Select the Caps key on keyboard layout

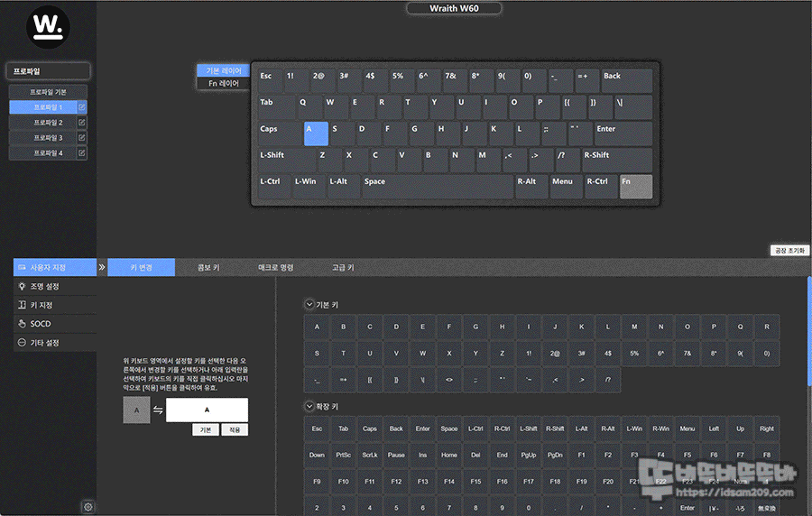point(280,134)
